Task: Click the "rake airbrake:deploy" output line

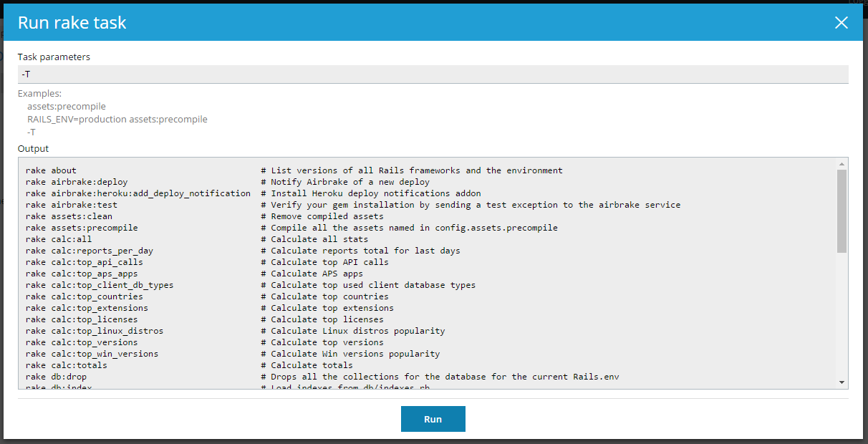Action: coord(77,182)
